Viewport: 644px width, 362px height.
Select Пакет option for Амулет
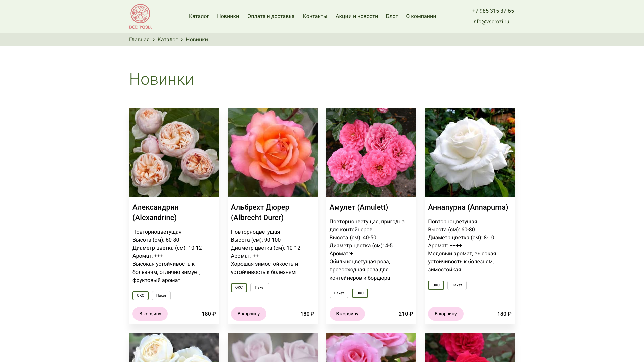coord(339,293)
